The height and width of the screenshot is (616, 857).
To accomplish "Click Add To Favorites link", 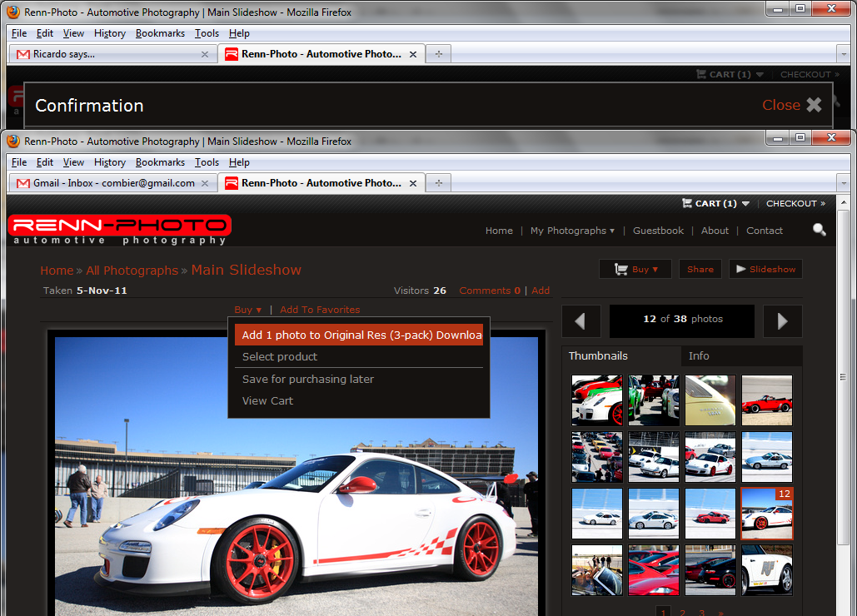I will point(320,310).
